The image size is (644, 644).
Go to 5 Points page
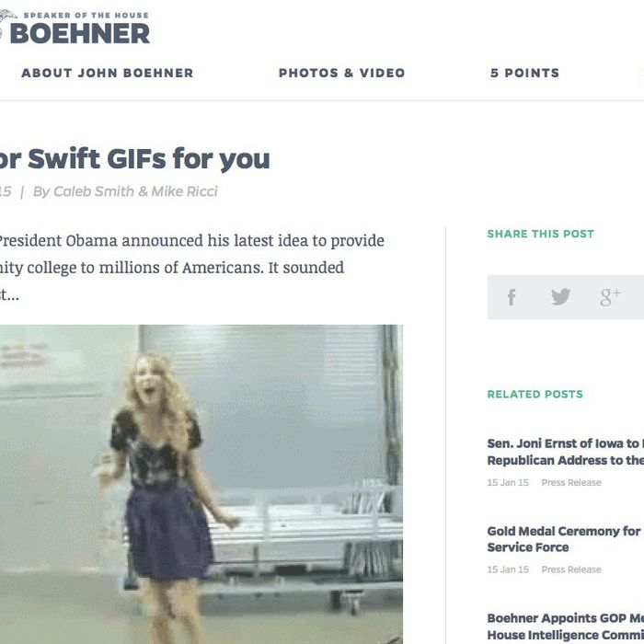click(525, 73)
